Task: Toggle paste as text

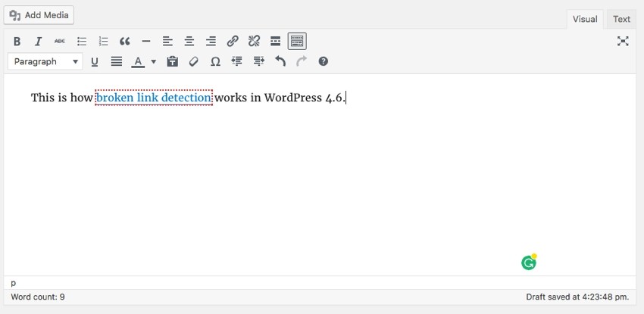Action: [x=173, y=61]
